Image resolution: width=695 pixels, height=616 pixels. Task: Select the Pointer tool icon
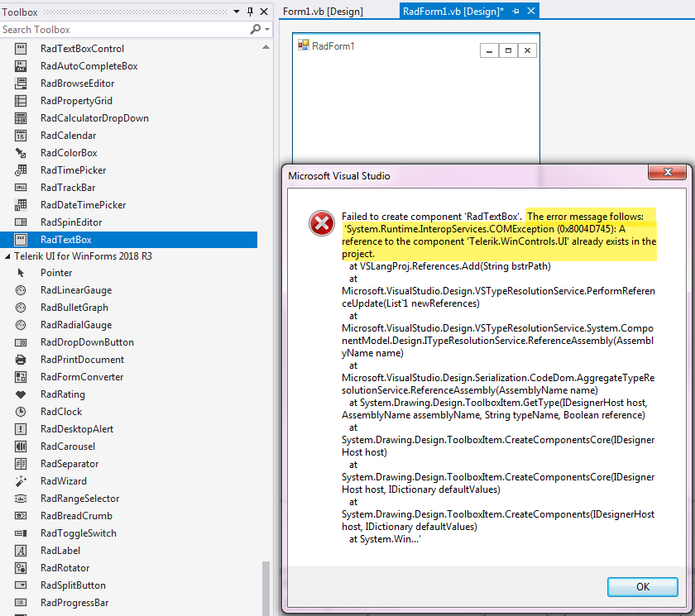coord(21,273)
